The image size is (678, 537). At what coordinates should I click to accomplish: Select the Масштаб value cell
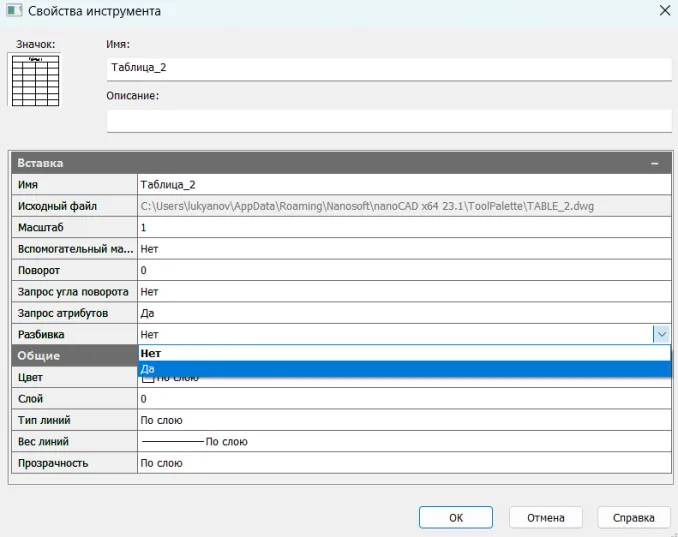403,228
